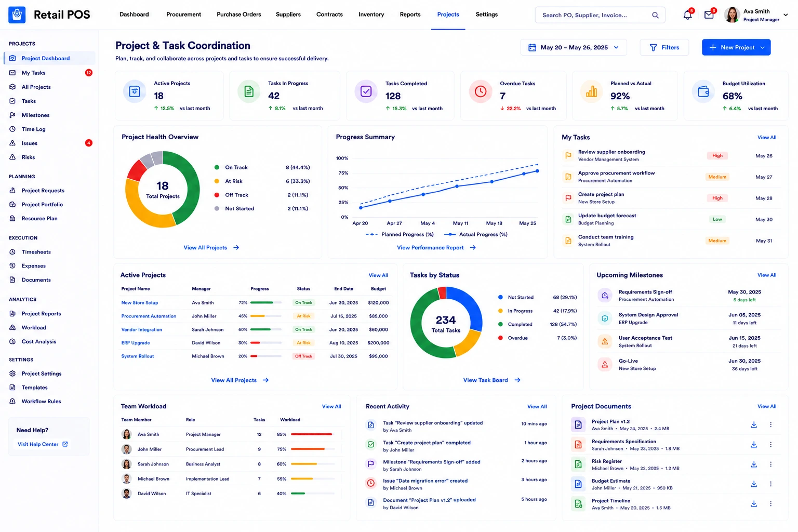Download the Project Plan v1.2 document

coord(754,424)
